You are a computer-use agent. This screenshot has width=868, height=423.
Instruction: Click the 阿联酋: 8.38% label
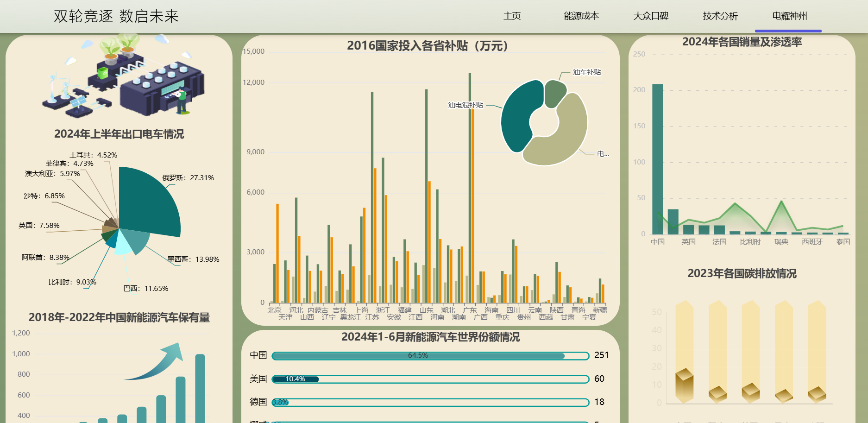(45, 258)
